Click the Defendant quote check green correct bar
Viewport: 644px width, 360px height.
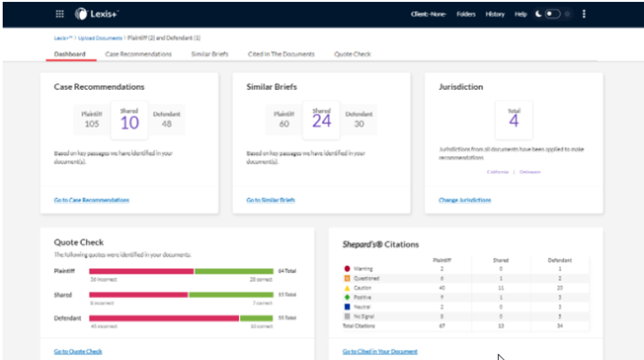[x=256, y=318]
